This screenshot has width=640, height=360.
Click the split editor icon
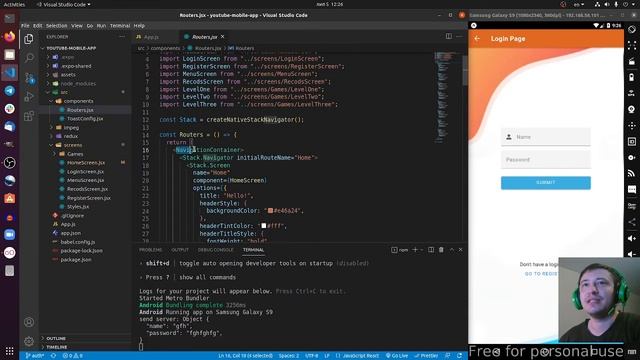(x=449, y=36)
